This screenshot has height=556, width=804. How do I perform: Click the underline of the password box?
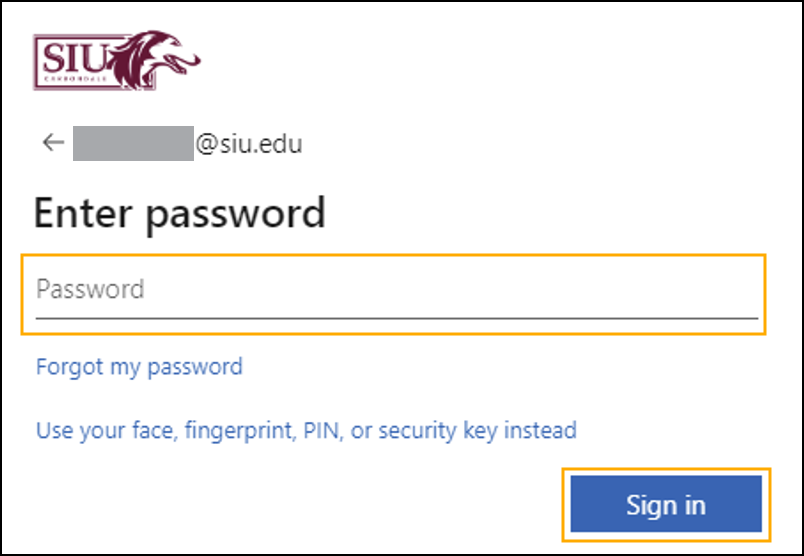click(x=396, y=318)
